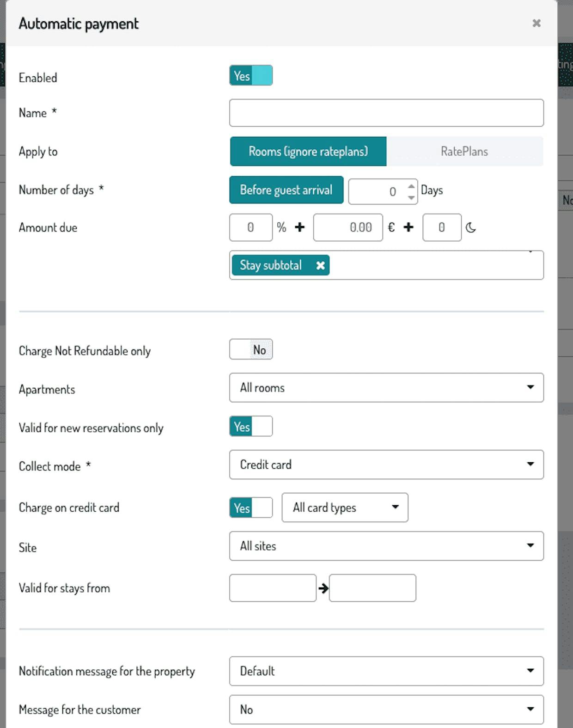Close the Automatic payment dialog

(x=536, y=23)
